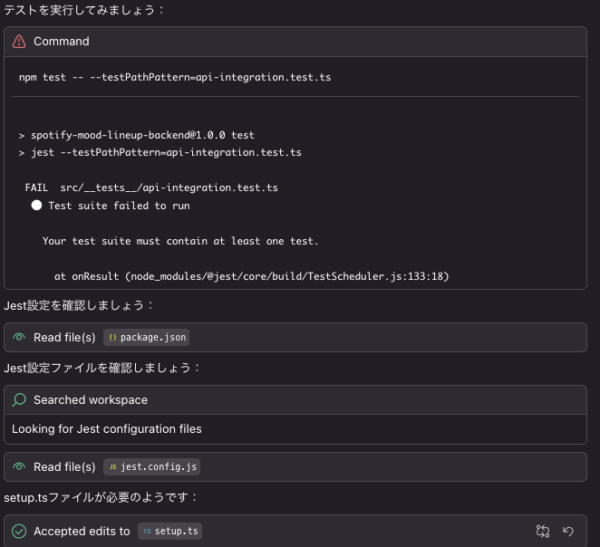
Task: Click the npm test command line text
Action: 175,77
